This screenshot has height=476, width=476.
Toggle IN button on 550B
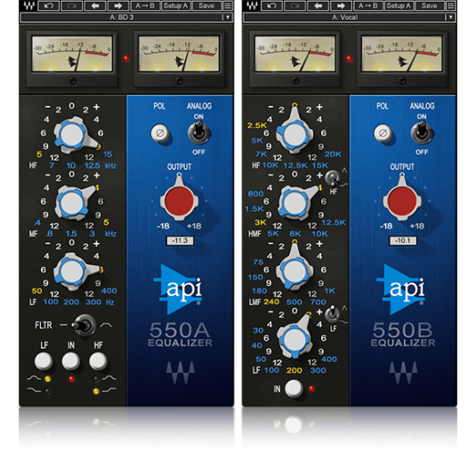pyautogui.click(x=294, y=388)
